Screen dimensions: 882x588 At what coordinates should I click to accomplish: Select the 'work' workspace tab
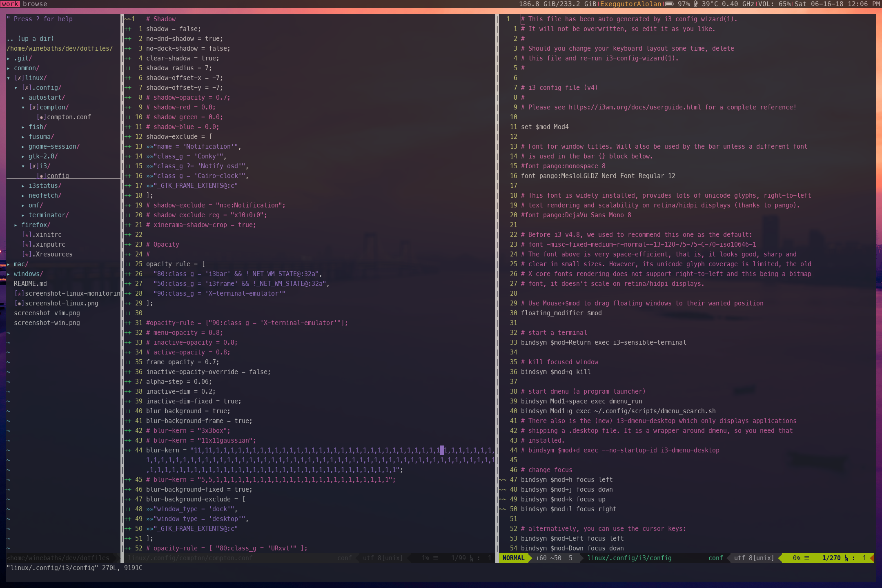(x=10, y=4)
